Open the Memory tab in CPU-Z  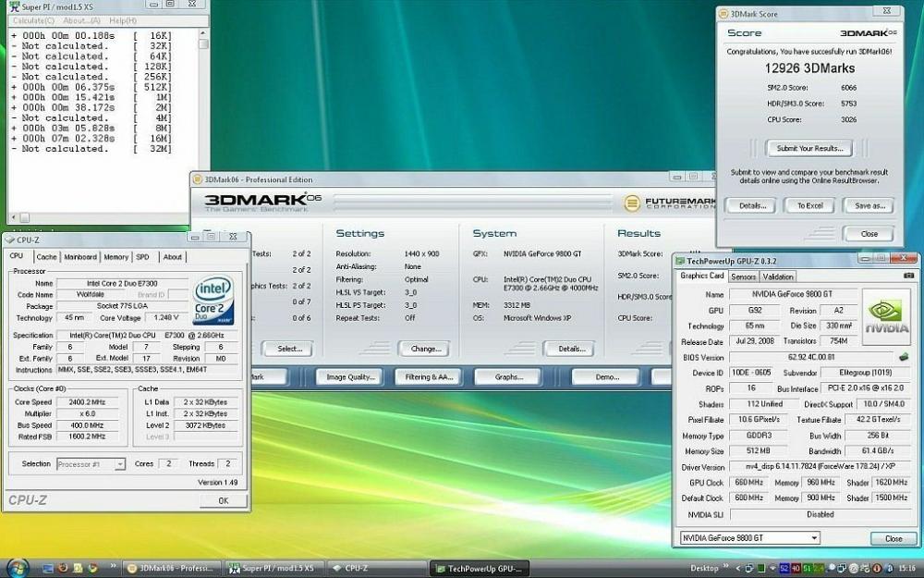pyautogui.click(x=115, y=257)
